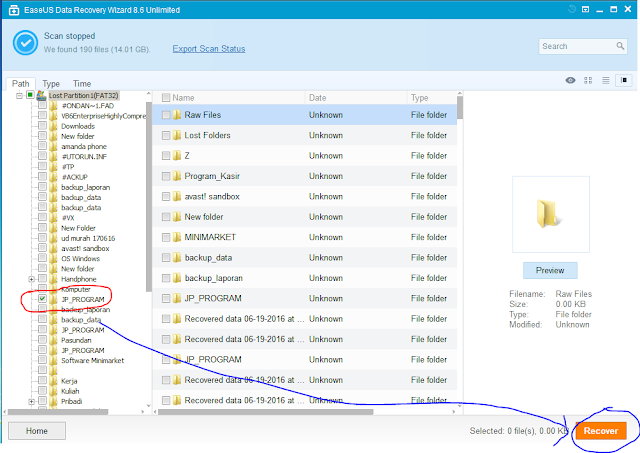Click the history icon in title bar
The width and height of the screenshot is (640, 453).
point(572,9)
